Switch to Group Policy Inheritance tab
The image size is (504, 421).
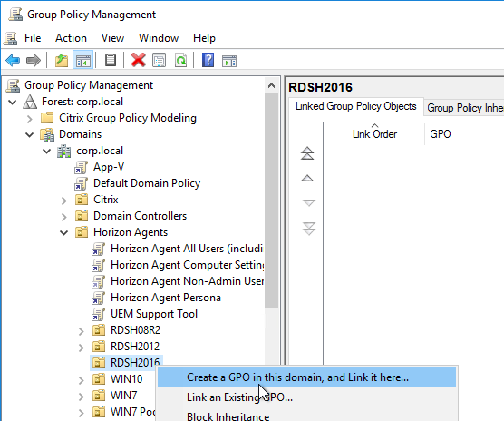click(464, 107)
